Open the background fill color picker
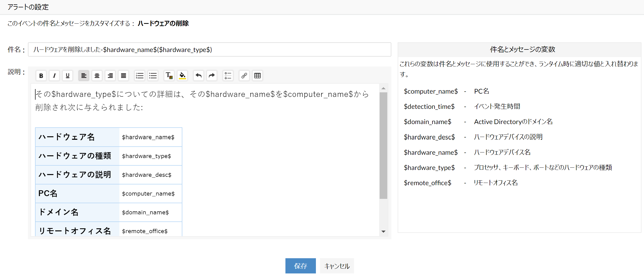The height and width of the screenshot is (277, 644). (x=182, y=76)
